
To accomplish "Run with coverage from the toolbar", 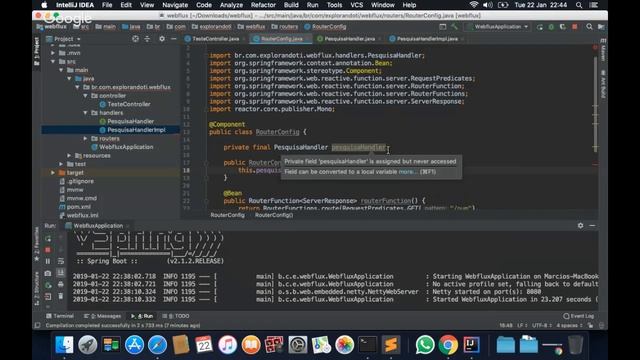I will 562,27.
